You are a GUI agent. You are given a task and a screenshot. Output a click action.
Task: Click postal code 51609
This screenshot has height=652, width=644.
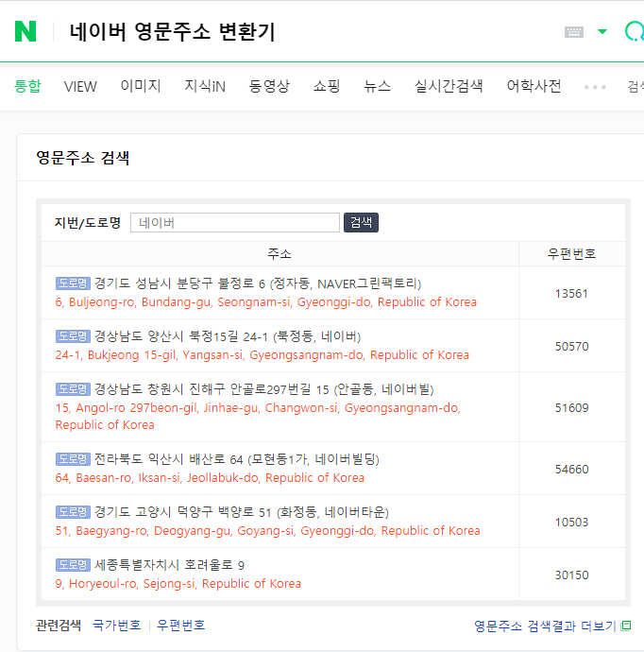[571, 408]
